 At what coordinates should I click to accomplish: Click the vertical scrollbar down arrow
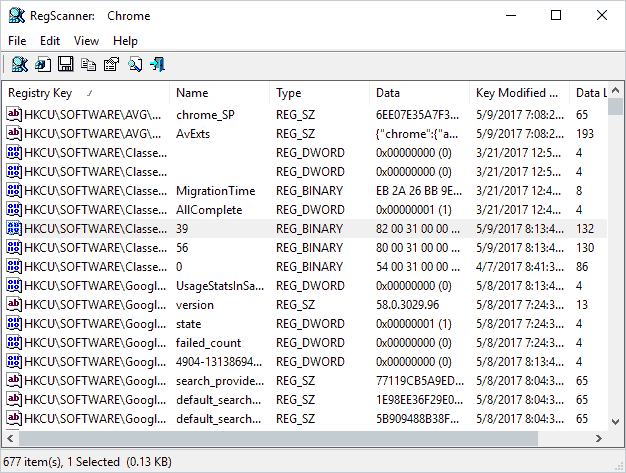point(615,422)
